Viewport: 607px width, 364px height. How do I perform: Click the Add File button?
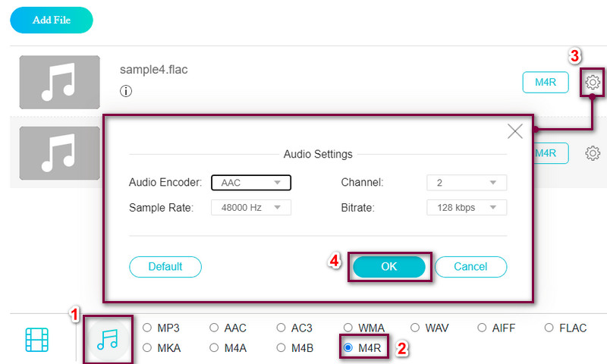pos(52,20)
